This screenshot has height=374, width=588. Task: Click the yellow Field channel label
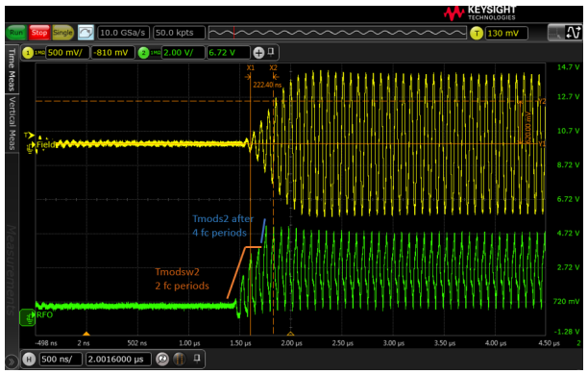(46, 144)
